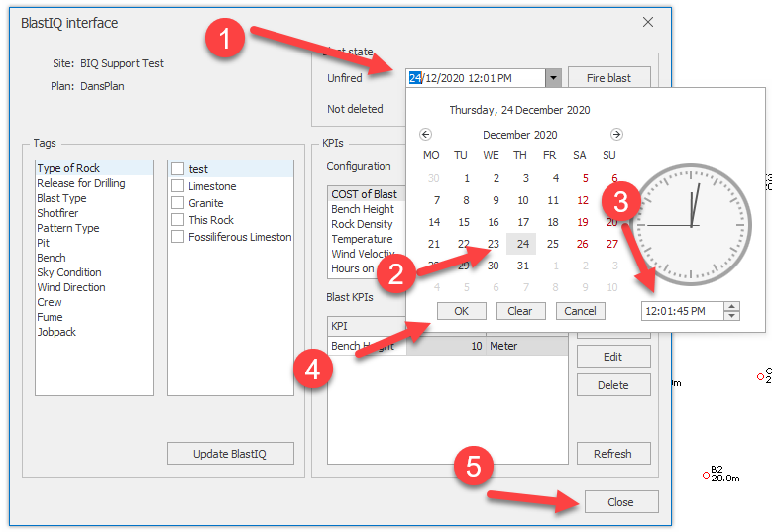This screenshot has width=772, height=532.
Task: Pick 15 December in the calendar
Action: pyautogui.click(x=464, y=222)
